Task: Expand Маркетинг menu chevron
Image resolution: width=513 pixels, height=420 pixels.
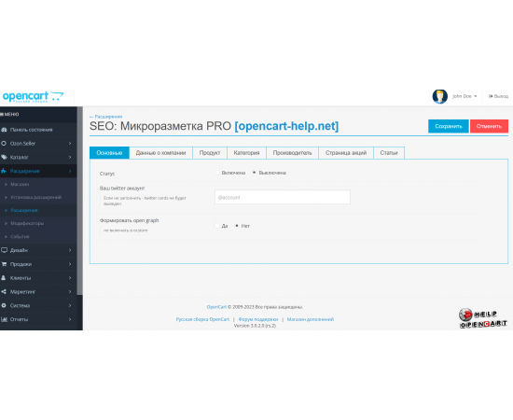Action: point(70,292)
